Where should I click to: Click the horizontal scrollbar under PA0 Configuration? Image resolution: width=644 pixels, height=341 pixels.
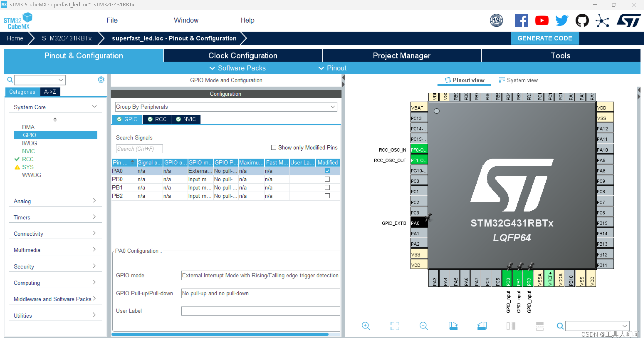(220, 334)
